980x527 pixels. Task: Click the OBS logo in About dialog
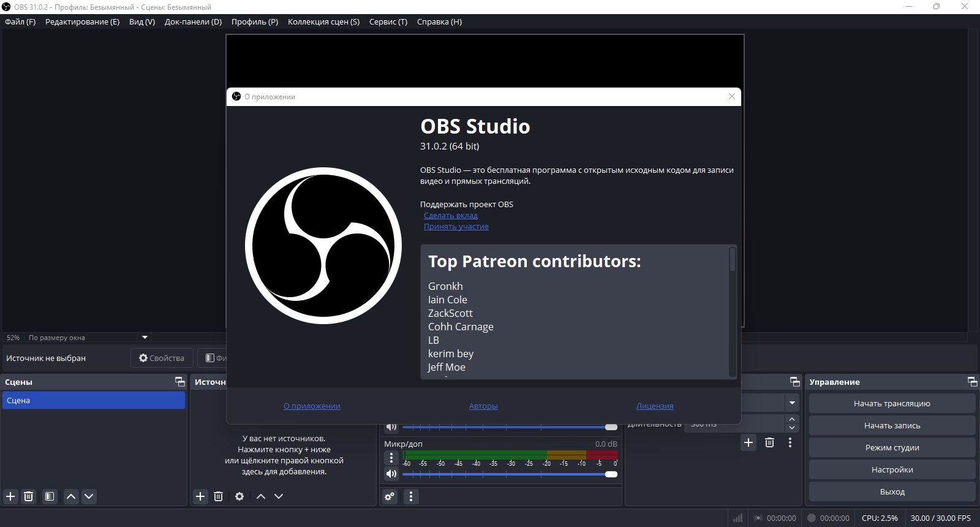pos(323,246)
